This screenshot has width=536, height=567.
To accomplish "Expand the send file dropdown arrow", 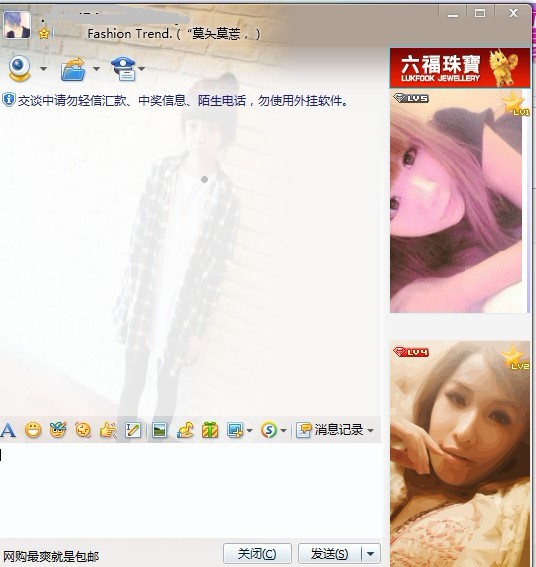I will pyautogui.click(x=96, y=69).
